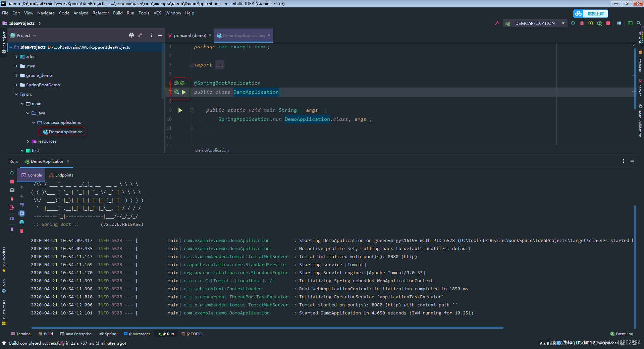
Task: Click the Build project hammer icon
Action: pyautogui.click(x=496, y=23)
